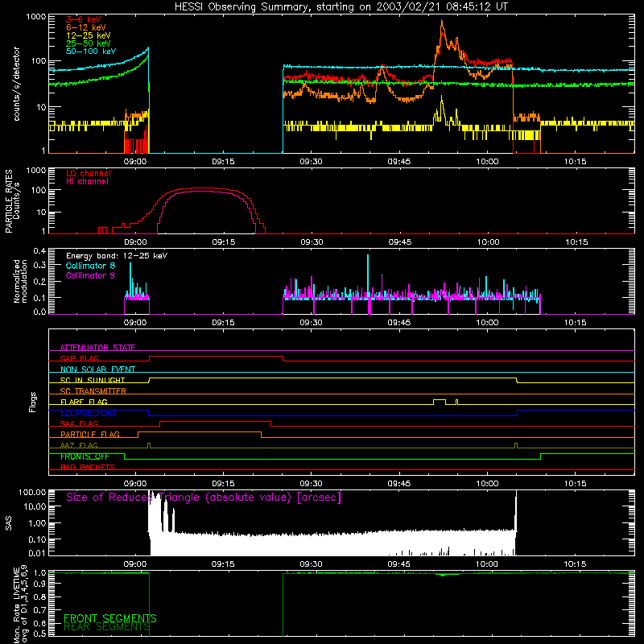Click the vertical 'Flags' axis label
The width and height of the screenshot is (644, 644).
pos(32,402)
